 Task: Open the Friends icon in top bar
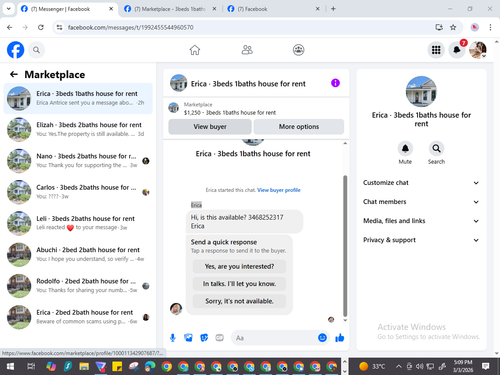click(247, 50)
